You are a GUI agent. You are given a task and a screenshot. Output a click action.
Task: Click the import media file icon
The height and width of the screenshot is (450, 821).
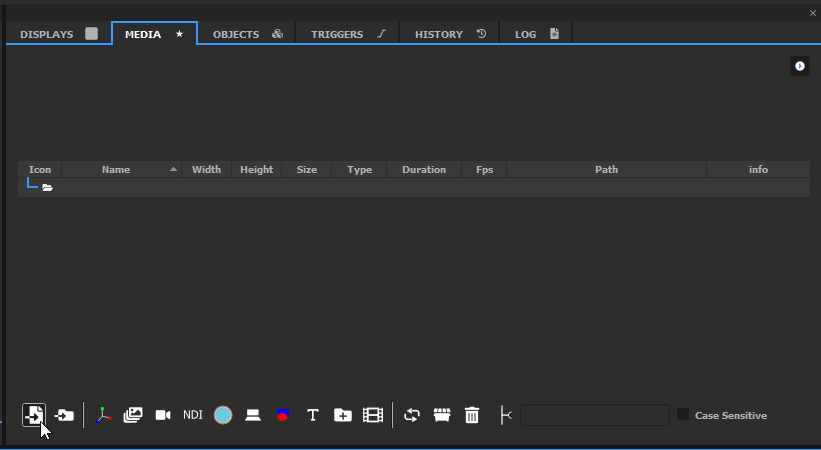(x=34, y=415)
